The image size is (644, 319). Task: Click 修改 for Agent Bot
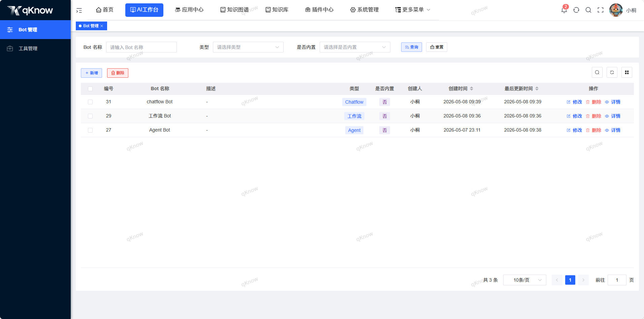click(x=574, y=130)
